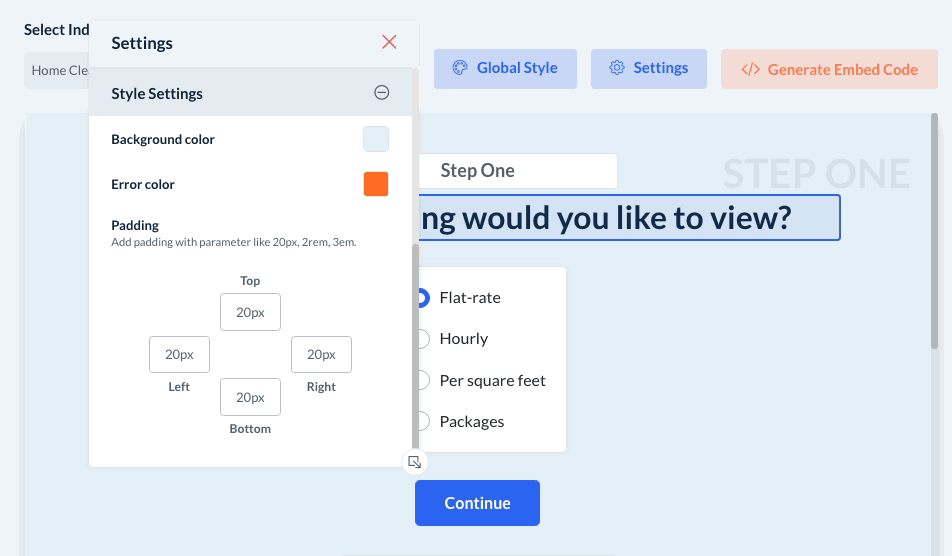952x556 pixels.
Task: Select the Packages radio option
Action: (x=422, y=421)
